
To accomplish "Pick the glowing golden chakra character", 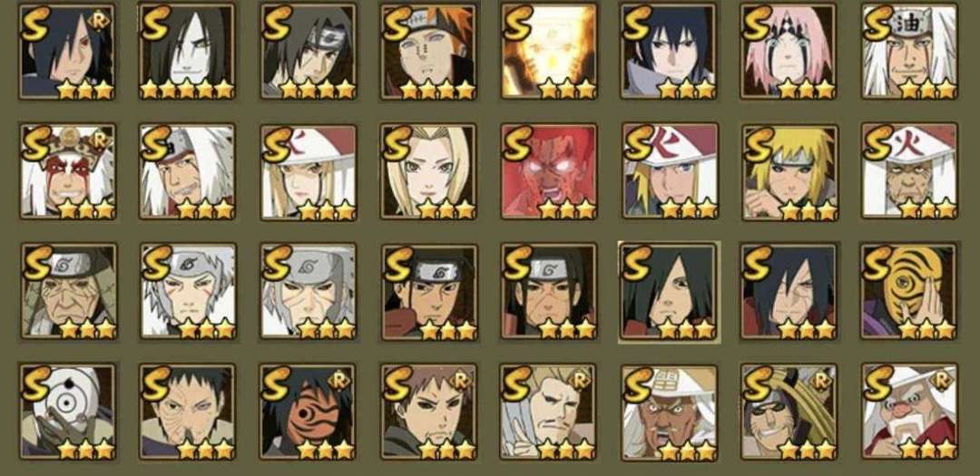I will pyautogui.click(x=549, y=51).
